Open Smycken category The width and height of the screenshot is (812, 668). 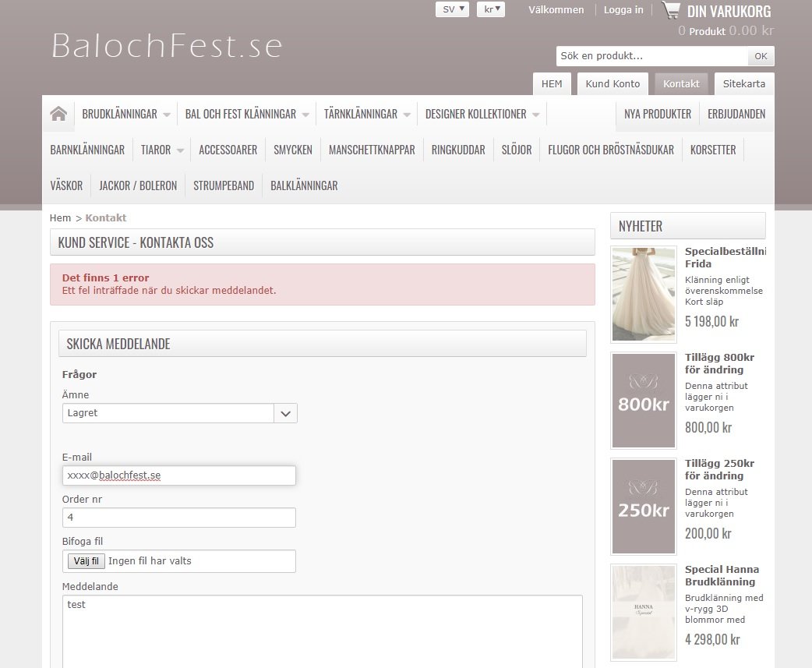[x=292, y=150]
